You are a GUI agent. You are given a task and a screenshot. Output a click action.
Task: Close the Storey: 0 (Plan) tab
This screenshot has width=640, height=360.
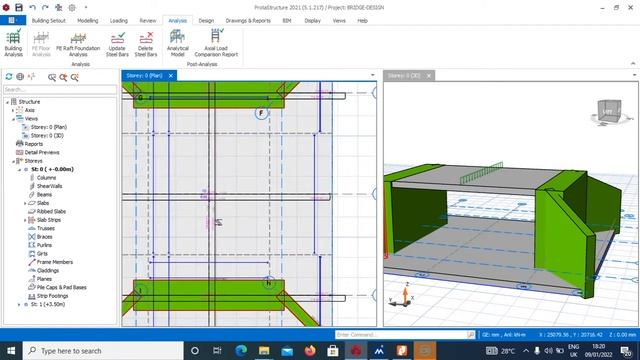click(171, 76)
